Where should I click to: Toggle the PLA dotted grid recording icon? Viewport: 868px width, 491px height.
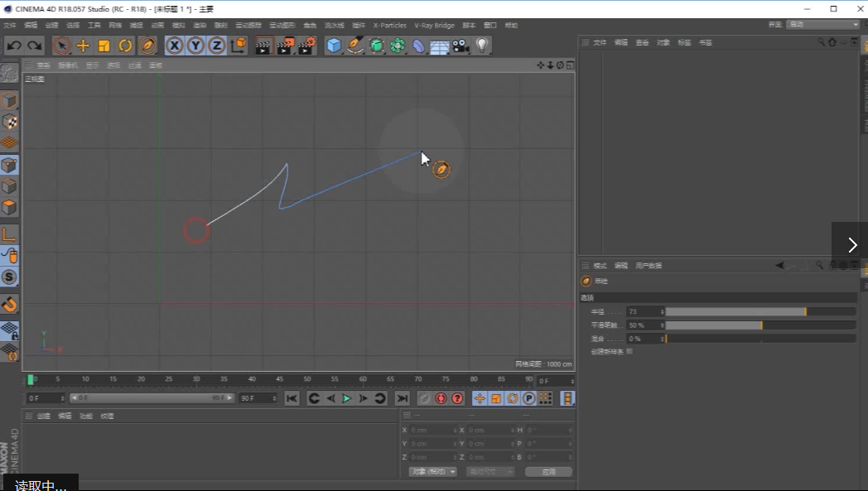click(545, 398)
